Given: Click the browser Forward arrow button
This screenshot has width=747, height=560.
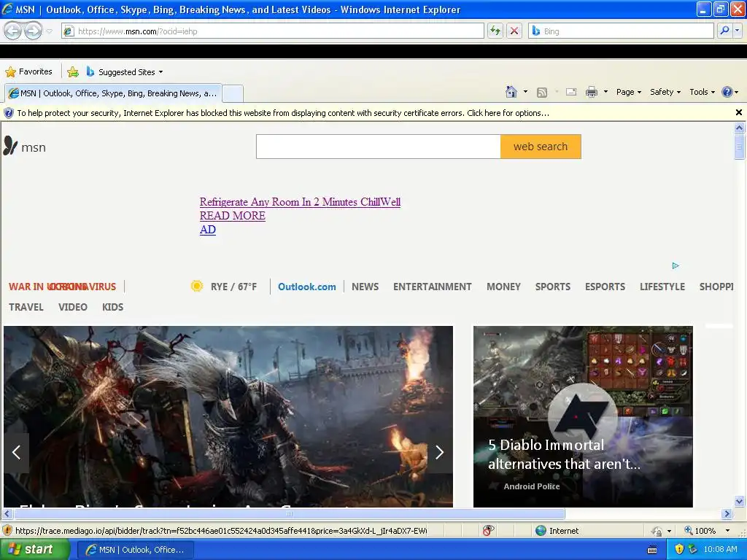Looking at the screenshot, I should pos(33,31).
